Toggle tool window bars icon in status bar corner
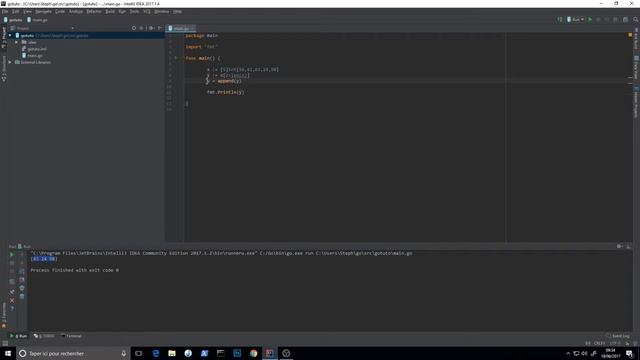Image resolution: width=640 pixels, height=360 pixels. point(4,343)
